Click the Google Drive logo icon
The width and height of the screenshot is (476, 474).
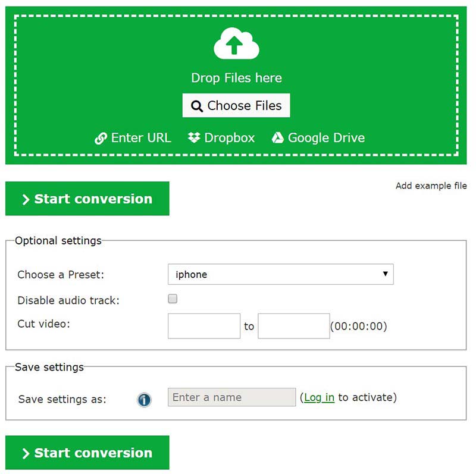[277, 138]
